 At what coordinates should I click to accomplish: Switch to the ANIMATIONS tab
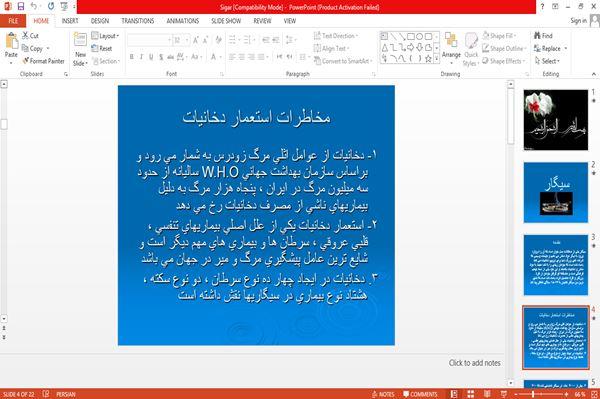click(183, 21)
